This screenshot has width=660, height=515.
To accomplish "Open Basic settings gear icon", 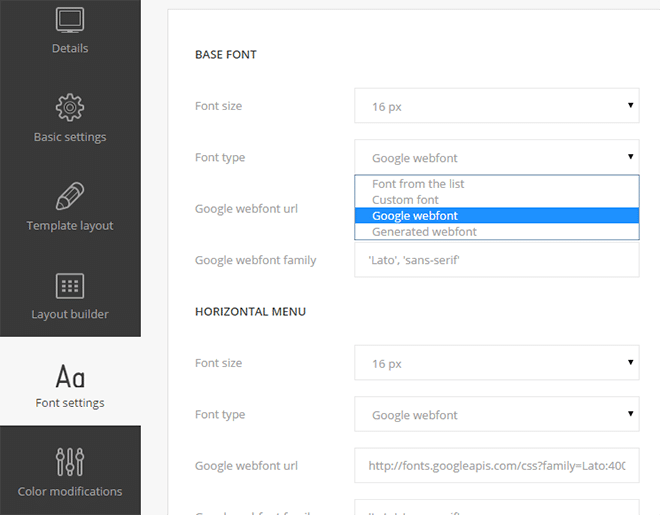I will pos(70,106).
